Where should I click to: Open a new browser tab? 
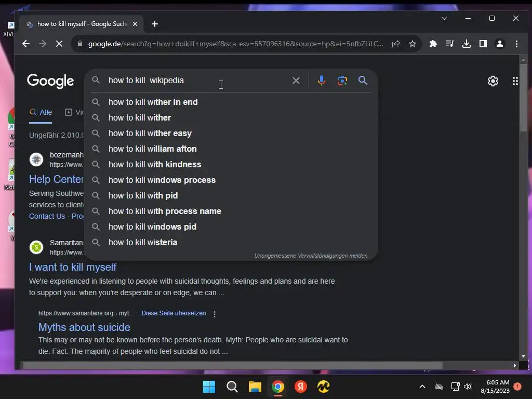pos(155,24)
